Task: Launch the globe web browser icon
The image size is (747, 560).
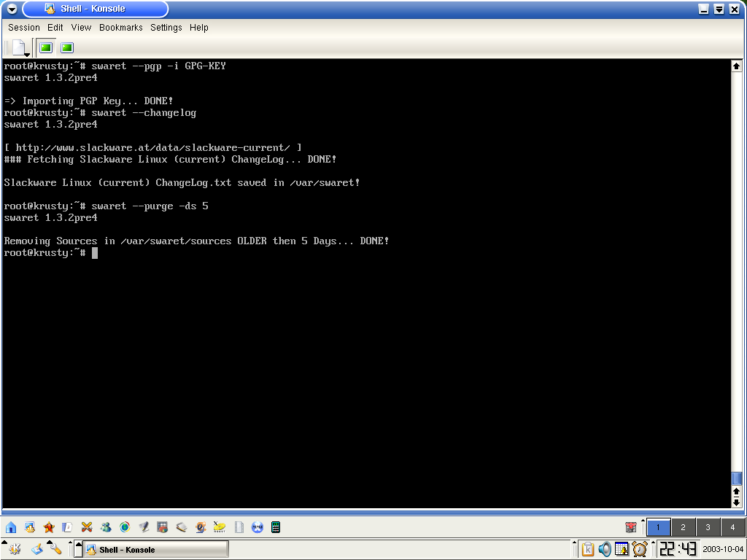Action: click(125, 527)
